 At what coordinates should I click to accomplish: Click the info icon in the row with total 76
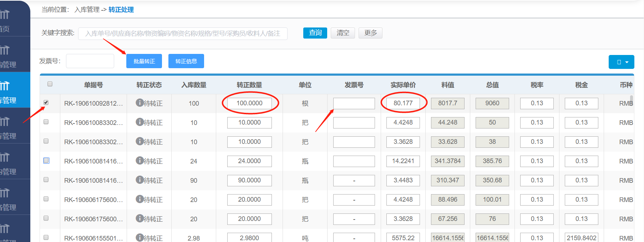tap(140, 218)
